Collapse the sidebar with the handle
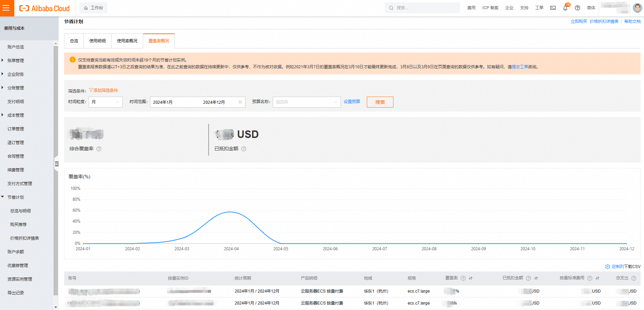Screen dimensions: 644x310 [57, 164]
